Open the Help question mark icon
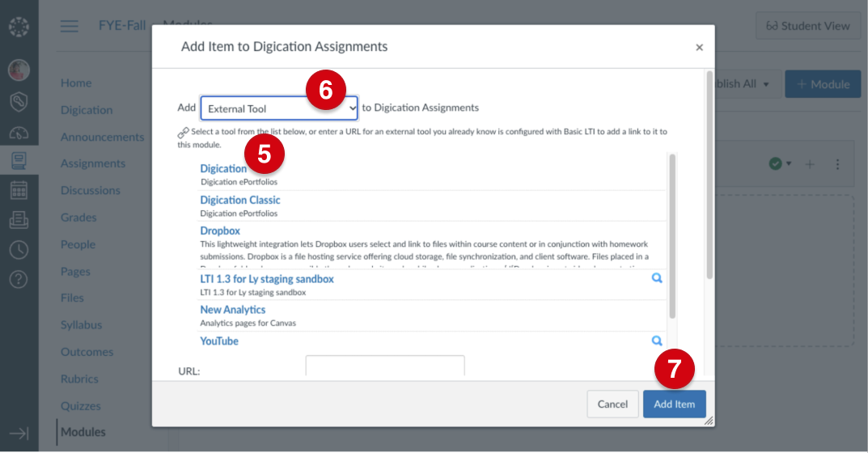Viewport: 868px width, 453px height. tap(19, 280)
